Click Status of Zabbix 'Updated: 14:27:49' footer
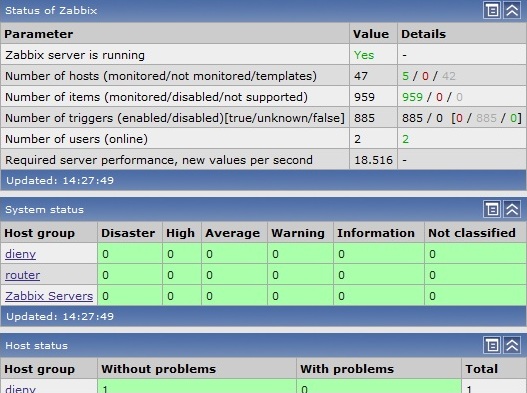527x393 pixels. coord(60,181)
